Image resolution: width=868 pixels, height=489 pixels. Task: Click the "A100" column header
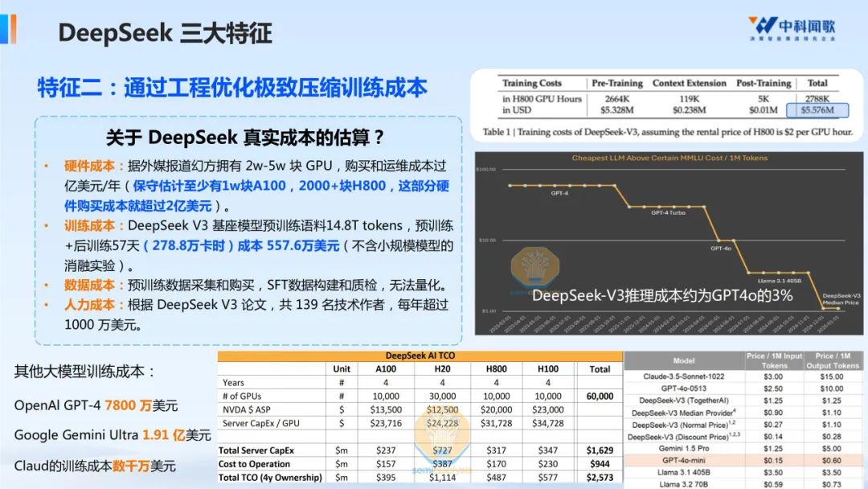point(386,369)
